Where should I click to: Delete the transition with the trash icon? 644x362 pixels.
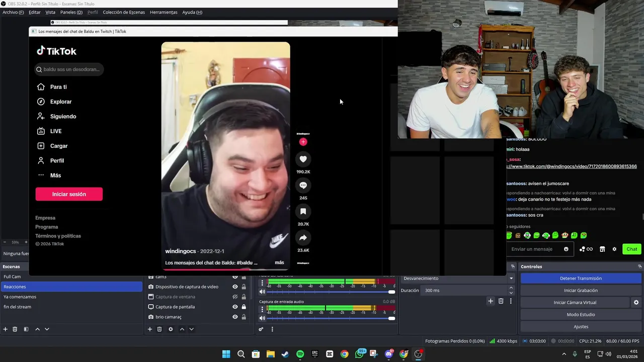click(x=501, y=301)
